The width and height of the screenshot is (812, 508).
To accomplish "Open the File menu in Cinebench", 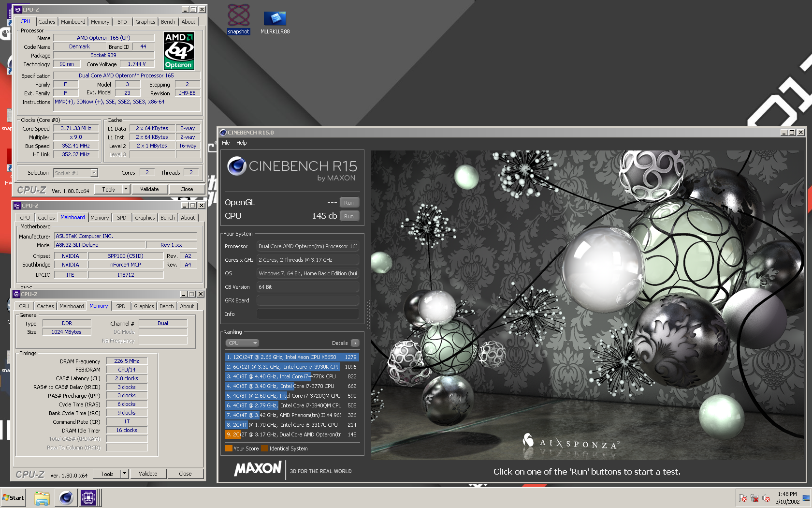I will [x=226, y=143].
